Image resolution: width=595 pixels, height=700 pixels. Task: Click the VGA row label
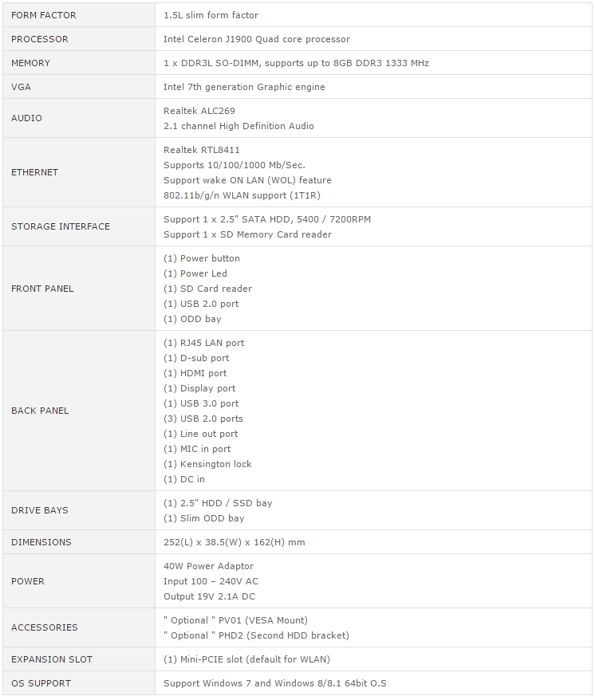[22, 87]
